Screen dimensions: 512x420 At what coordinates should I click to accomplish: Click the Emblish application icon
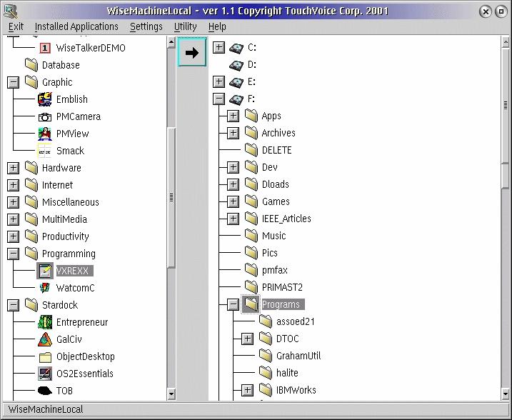click(44, 99)
